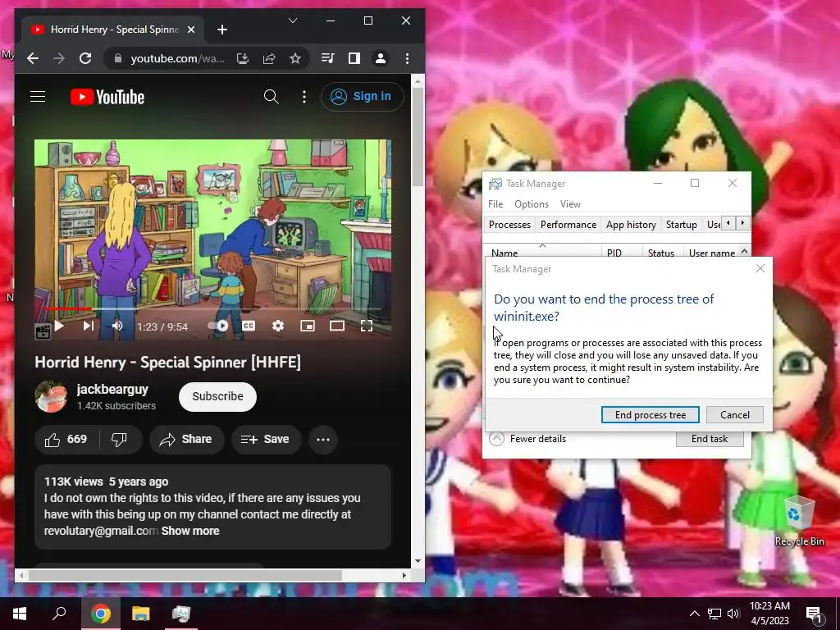Show hidden tray icons chevron
This screenshot has width=840, height=630.
click(x=694, y=614)
